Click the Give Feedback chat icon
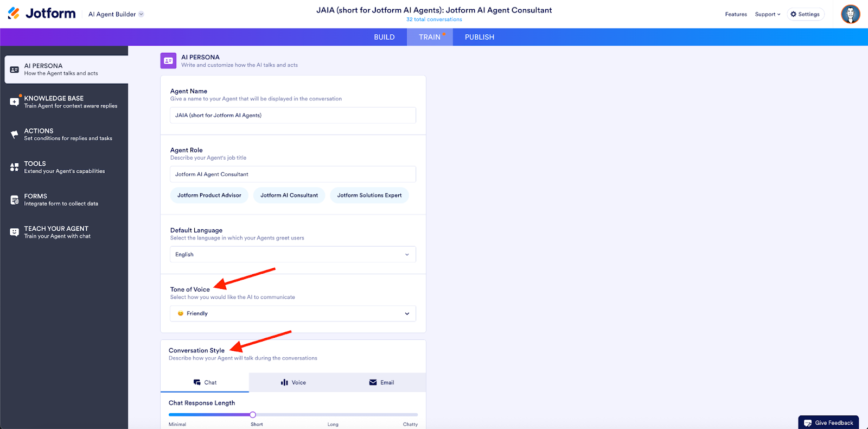Screen dimensions: 868x429 [x=808, y=423]
